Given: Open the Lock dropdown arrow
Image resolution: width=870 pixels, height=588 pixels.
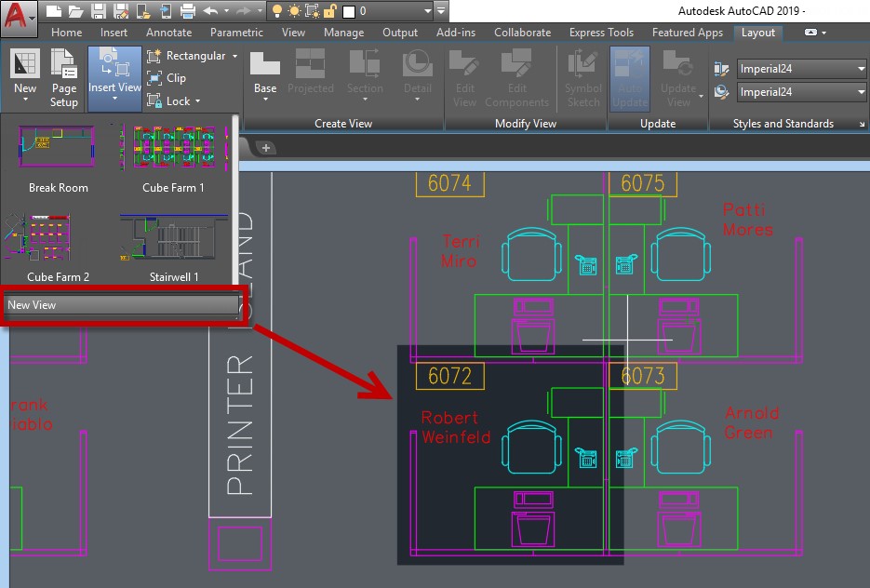Looking at the screenshot, I should click(198, 101).
